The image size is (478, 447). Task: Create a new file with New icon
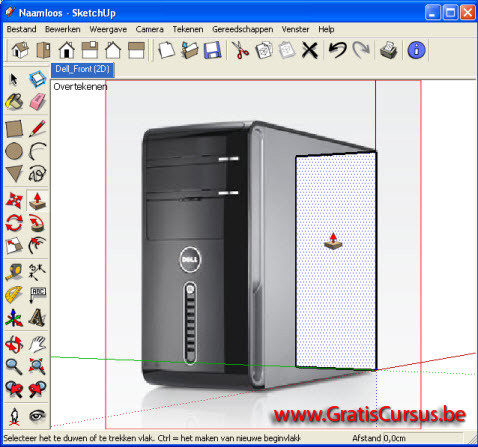point(166,50)
